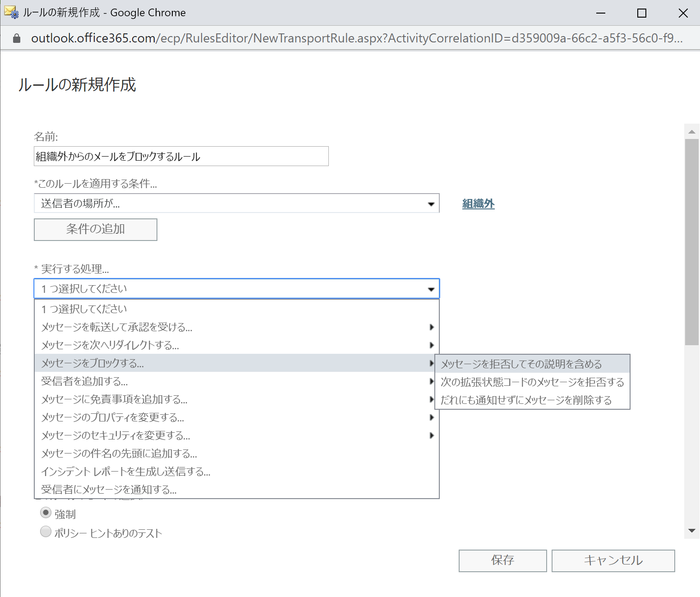Viewport: 700px width, 597px height.
Task: Close the ルールの新規作成 Chrome window
Action: coord(683,13)
